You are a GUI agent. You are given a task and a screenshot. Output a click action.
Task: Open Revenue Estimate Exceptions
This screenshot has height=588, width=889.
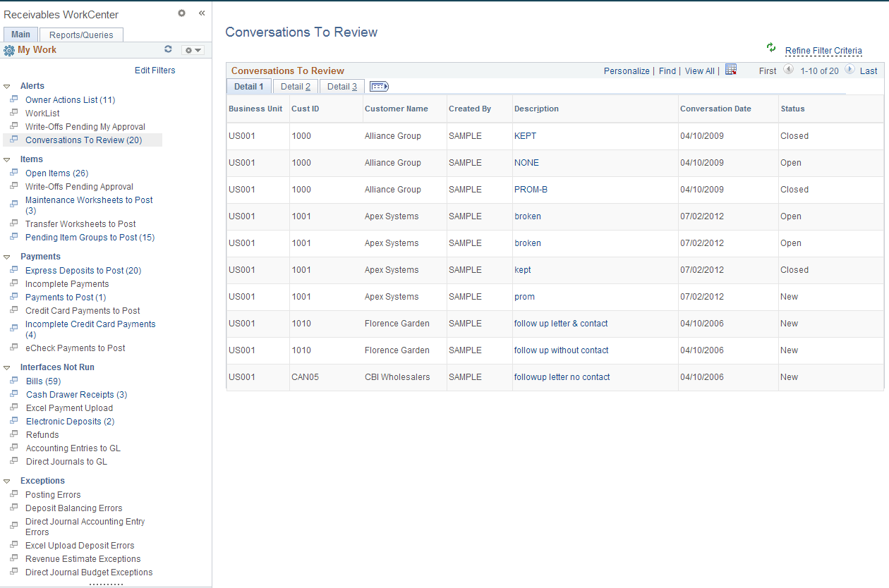(83, 559)
